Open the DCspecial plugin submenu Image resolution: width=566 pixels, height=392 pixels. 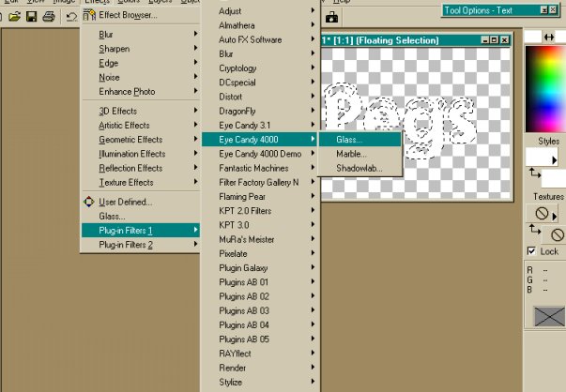[260, 83]
